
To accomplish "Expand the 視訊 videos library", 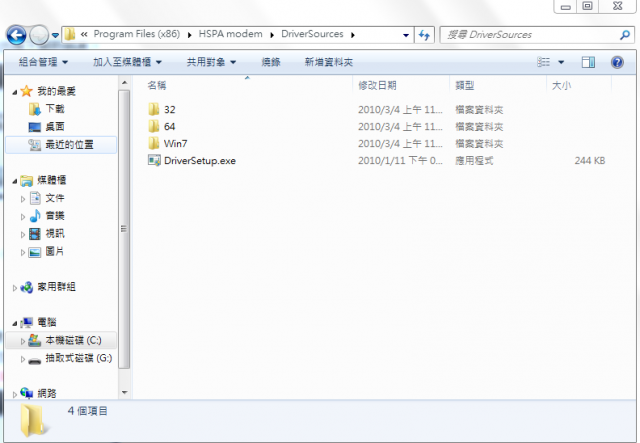I will point(23,234).
